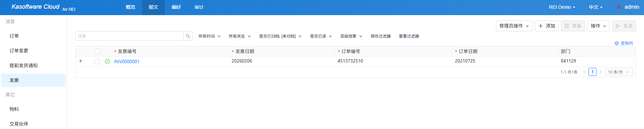This screenshot has width=644, height=129.
Task: Click order date cell 20210725
Action: click(465, 61)
